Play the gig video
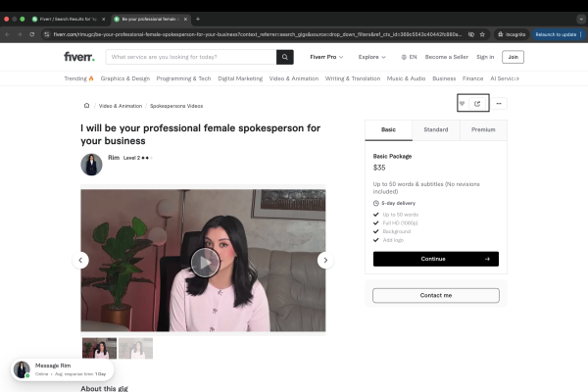 click(x=204, y=262)
